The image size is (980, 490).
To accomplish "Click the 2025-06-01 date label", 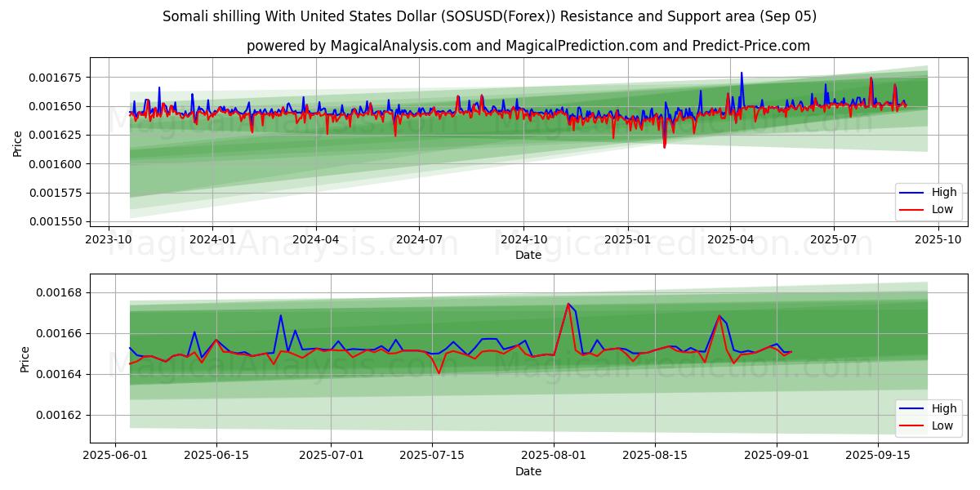I will pyautogui.click(x=115, y=457).
